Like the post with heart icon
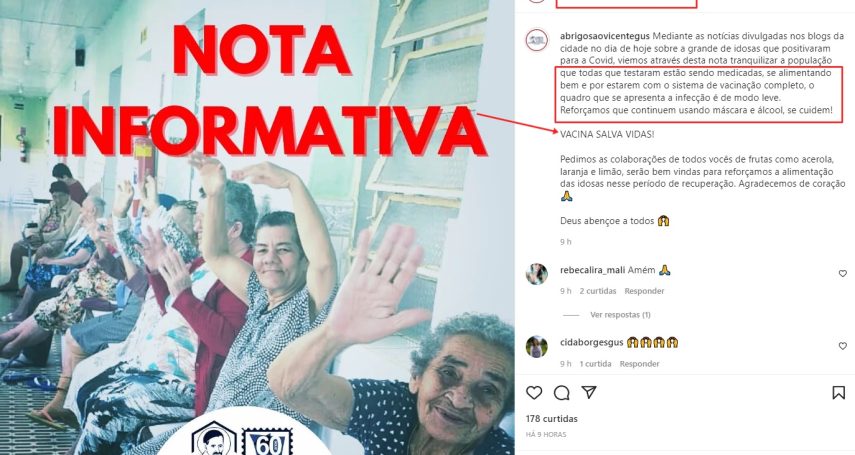This screenshot has height=455, width=855. (x=534, y=392)
